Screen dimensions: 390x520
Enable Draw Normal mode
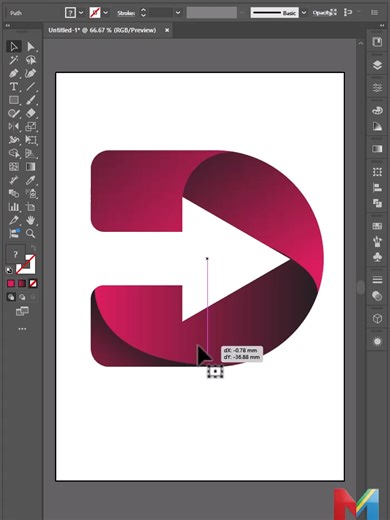point(11,297)
